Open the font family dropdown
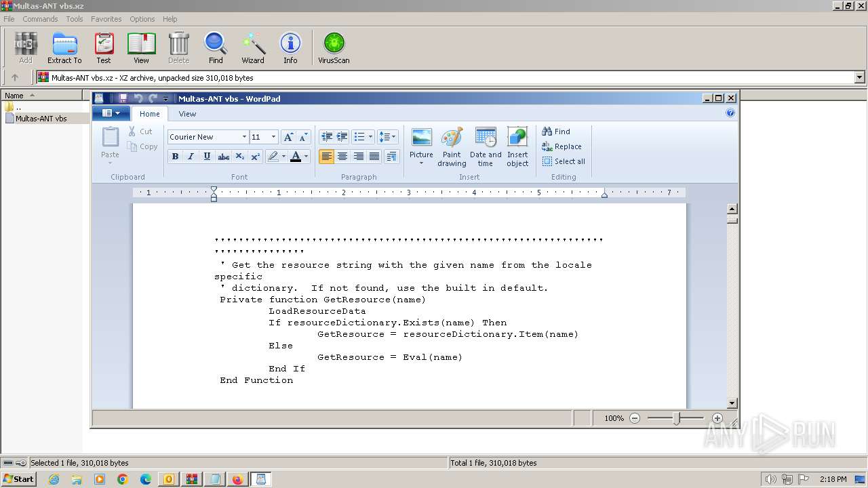 pyautogui.click(x=244, y=137)
